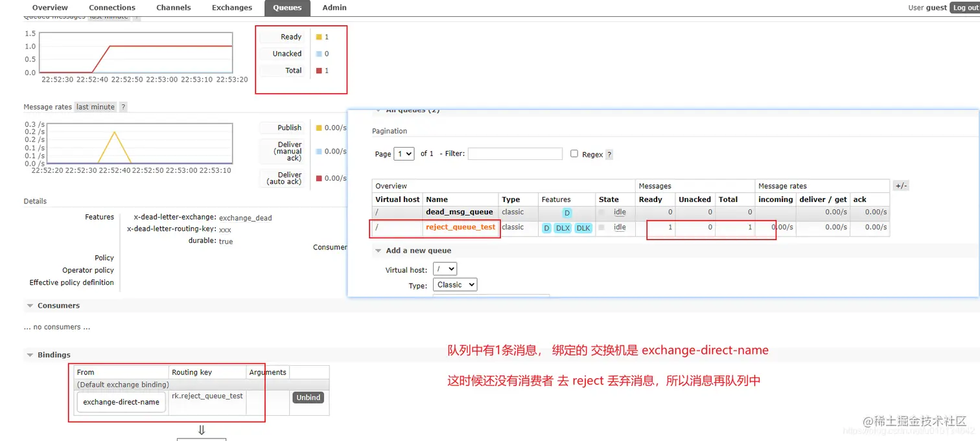Viewport: 980px width, 441px height.
Task: Click the Message rates line chart
Action: coord(140,143)
